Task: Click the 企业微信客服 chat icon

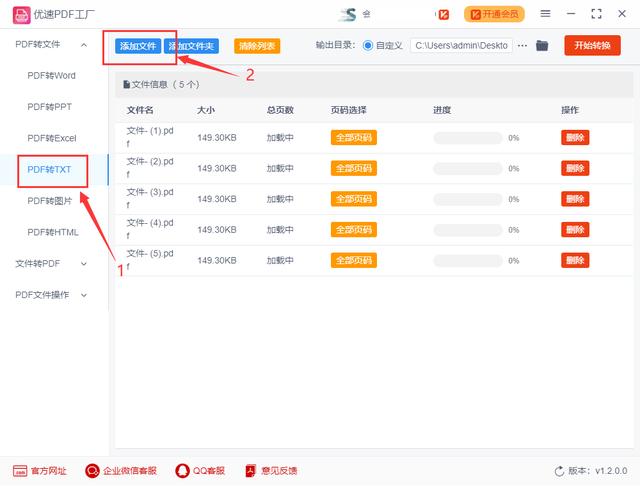Action: [x=92, y=470]
